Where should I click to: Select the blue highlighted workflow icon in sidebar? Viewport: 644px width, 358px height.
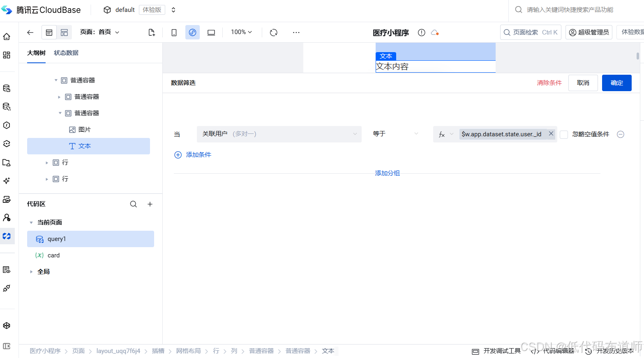click(x=7, y=236)
